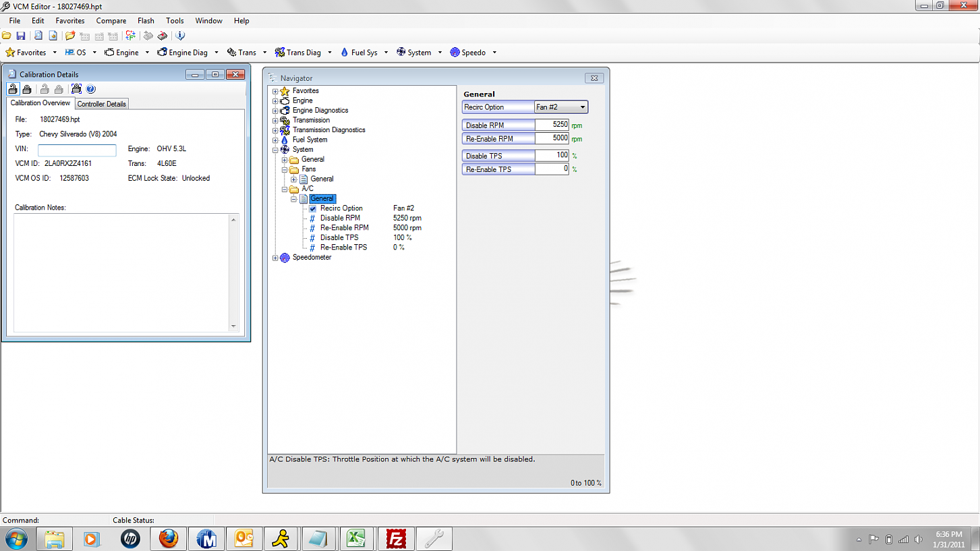Open the FileZilla taskbar icon
This screenshot has width=980, height=551.
tap(396, 539)
